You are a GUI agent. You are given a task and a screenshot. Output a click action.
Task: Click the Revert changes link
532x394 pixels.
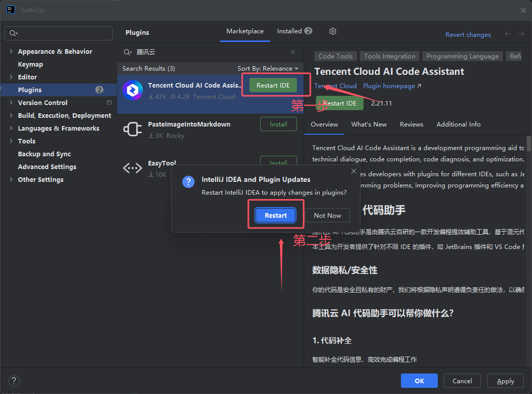click(x=468, y=35)
